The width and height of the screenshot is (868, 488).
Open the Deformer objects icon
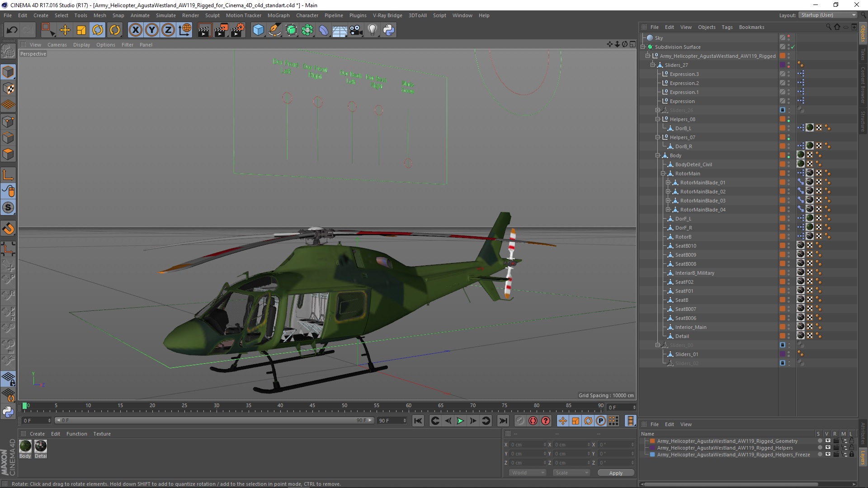coord(324,30)
